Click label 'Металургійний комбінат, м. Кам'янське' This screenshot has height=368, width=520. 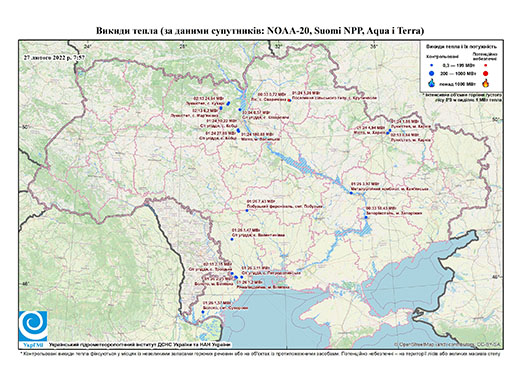tap(390, 189)
